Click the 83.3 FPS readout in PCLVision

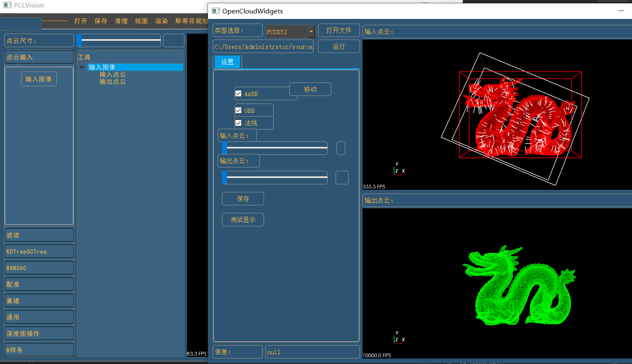197,353
